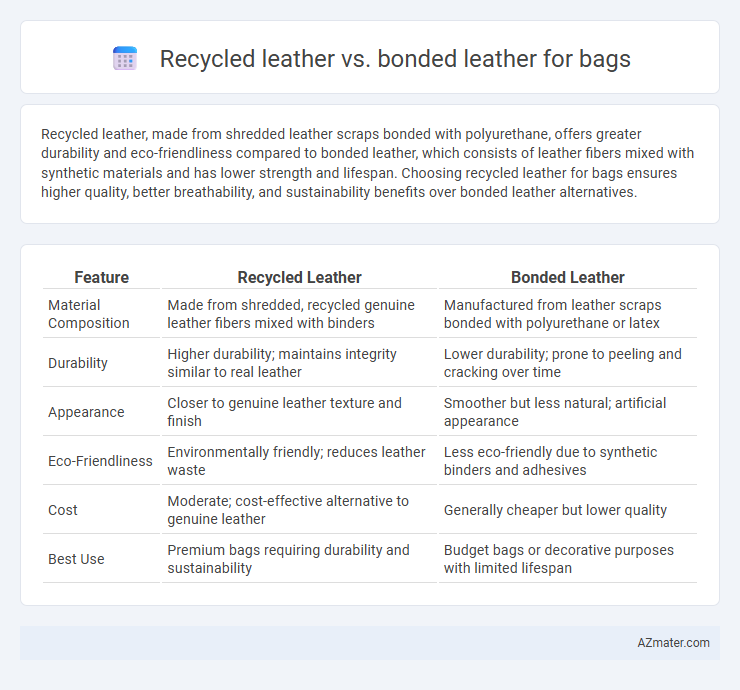Screen dimensions: 740x690
Task: Open the AZmater.com footer link
Action: [x=673, y=643]
